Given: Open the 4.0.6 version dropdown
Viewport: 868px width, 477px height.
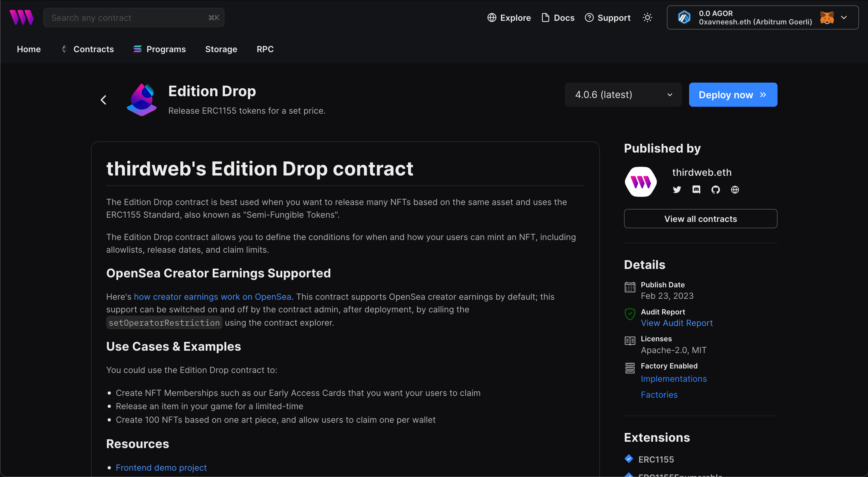Looking at the screenshot, I should (x=623, y=95).
